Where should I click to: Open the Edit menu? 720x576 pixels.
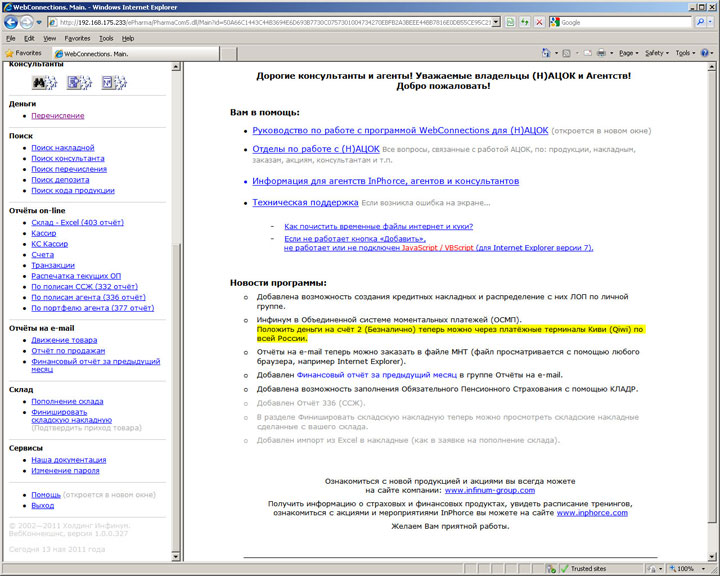(x=29, y=39)
